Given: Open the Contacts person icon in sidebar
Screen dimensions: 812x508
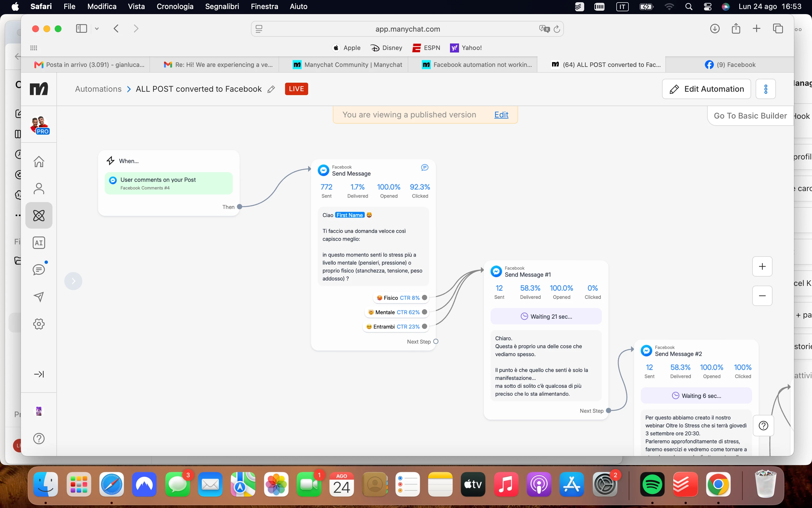Looking at the screenshot, I should pyautogui.click(x=39, y=189).
